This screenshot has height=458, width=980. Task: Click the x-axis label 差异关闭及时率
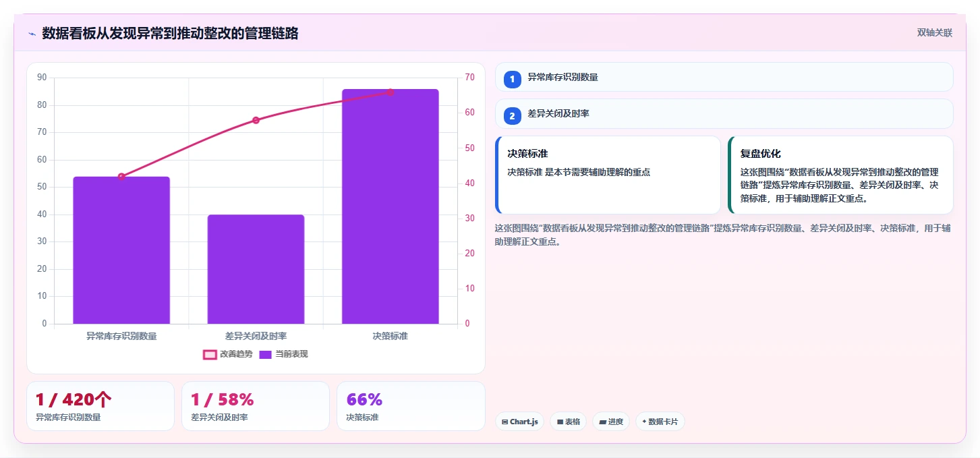pyautogui.click(x=256, y=335)
